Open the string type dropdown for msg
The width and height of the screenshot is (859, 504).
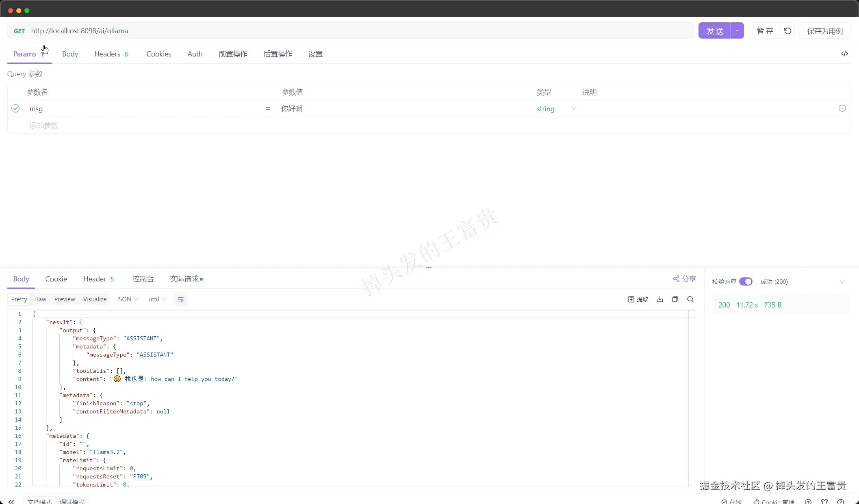(x=573, y=108)
